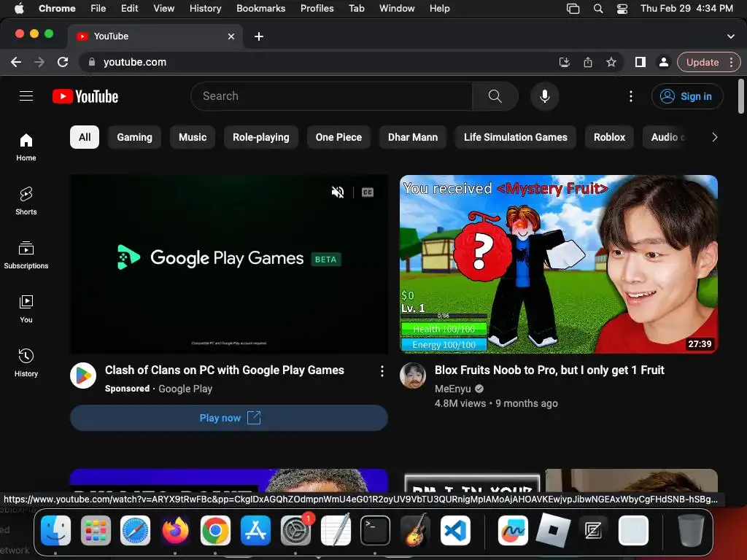Click the Chrome Update button
The image size is (747, 560).
703,63
